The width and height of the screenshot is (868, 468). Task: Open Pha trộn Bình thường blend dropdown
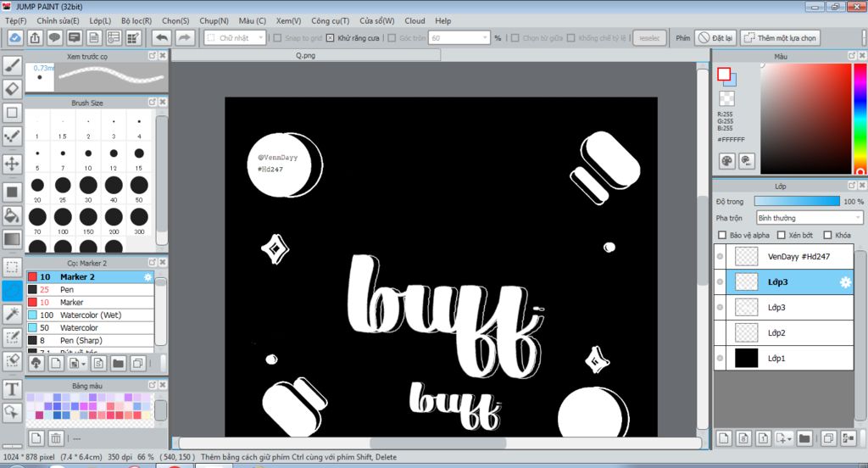pyautogui.click(x=810, y=218)
